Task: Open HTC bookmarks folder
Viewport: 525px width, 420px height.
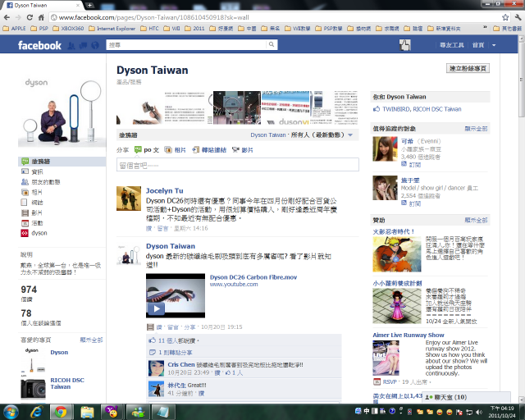Action: [x=149, y=29]
